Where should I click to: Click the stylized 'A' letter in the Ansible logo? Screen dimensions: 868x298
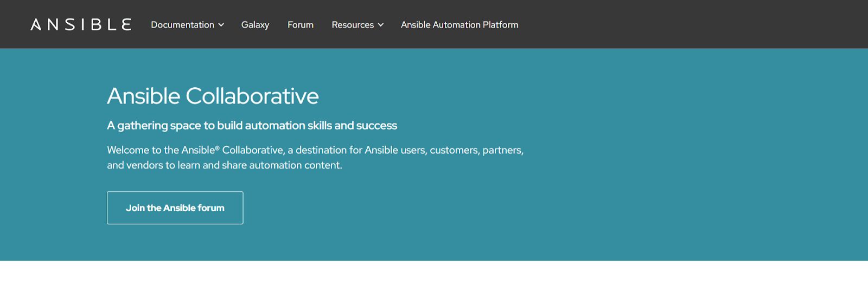tap(36, 25)
